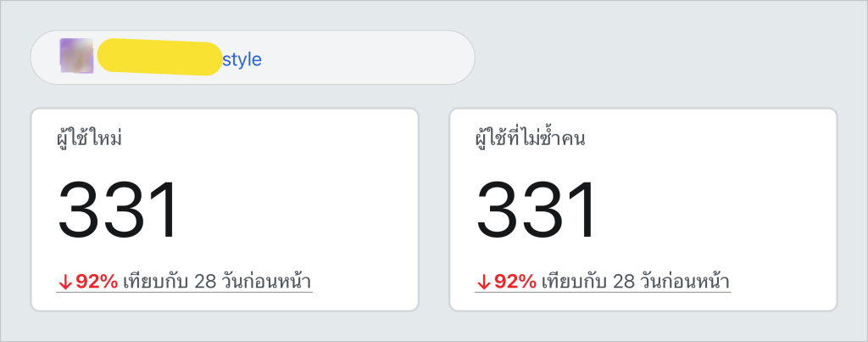The width and height of the screenshot is (868, 342).
Task: Open the blue "style" property link
Action: pos(242,60)
